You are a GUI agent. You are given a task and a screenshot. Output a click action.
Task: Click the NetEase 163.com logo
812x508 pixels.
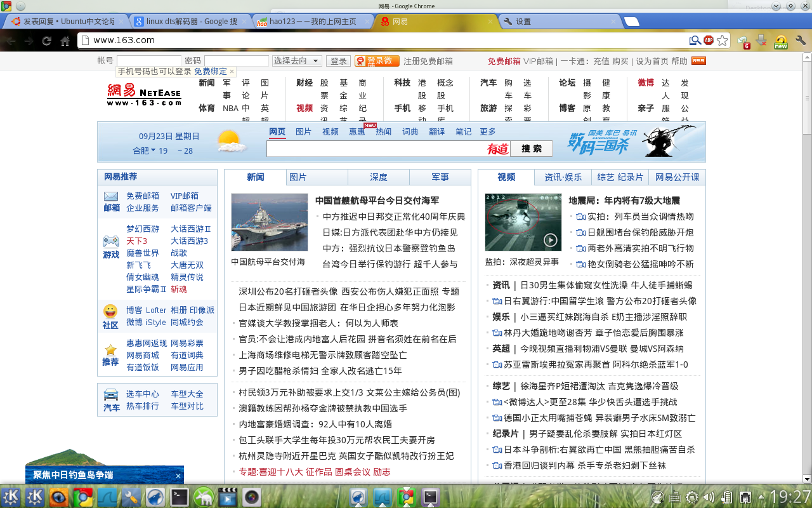pyautogui.click(x=144, y=95)
